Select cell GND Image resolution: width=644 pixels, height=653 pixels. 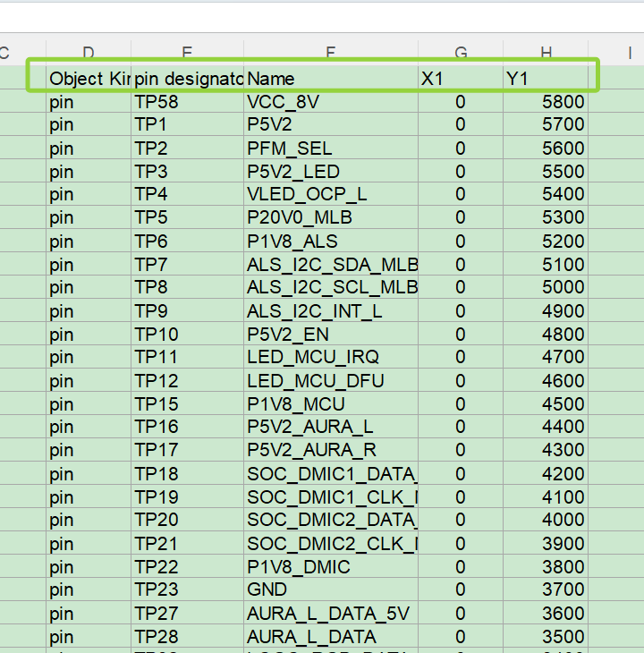point(331,589)
